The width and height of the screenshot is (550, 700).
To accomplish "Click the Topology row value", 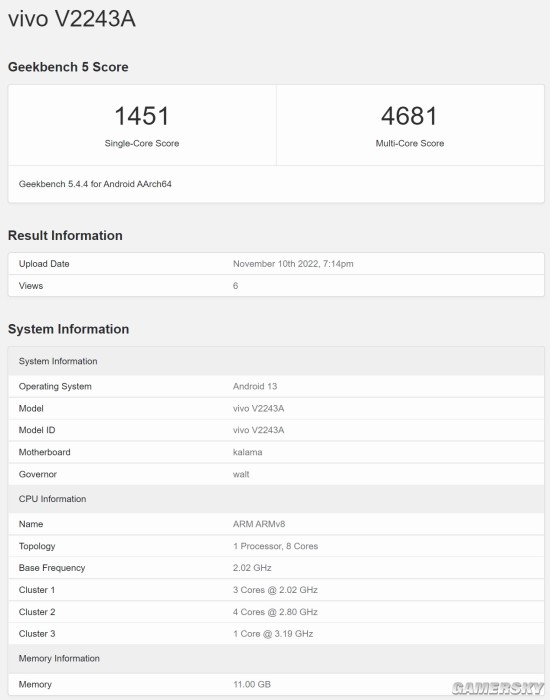I will [x=275, y=546].
